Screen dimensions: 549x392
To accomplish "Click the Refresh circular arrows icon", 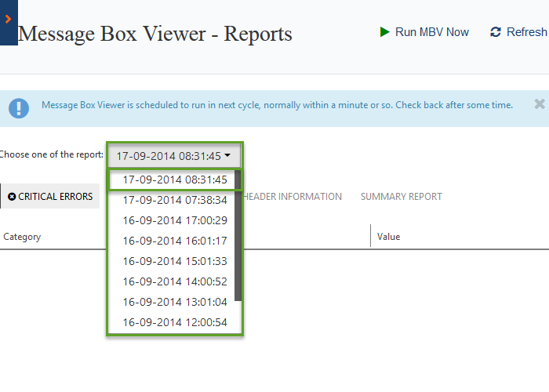I will 495,32.
